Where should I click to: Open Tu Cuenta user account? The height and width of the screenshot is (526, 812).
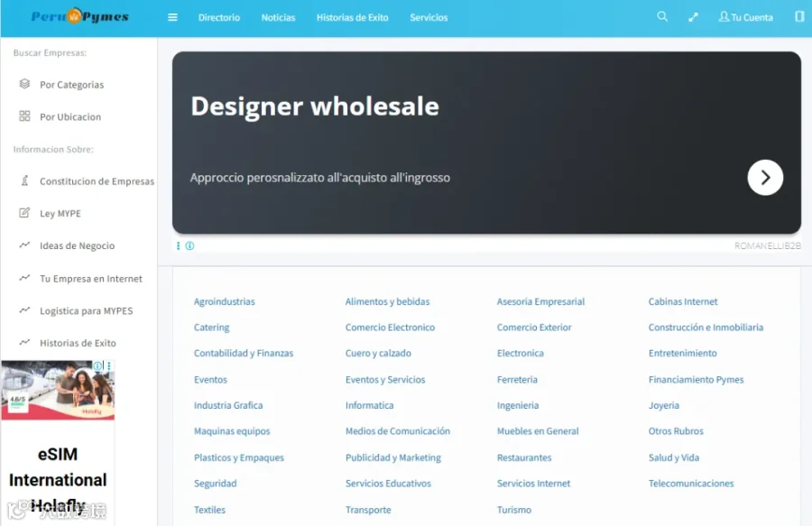745,17
